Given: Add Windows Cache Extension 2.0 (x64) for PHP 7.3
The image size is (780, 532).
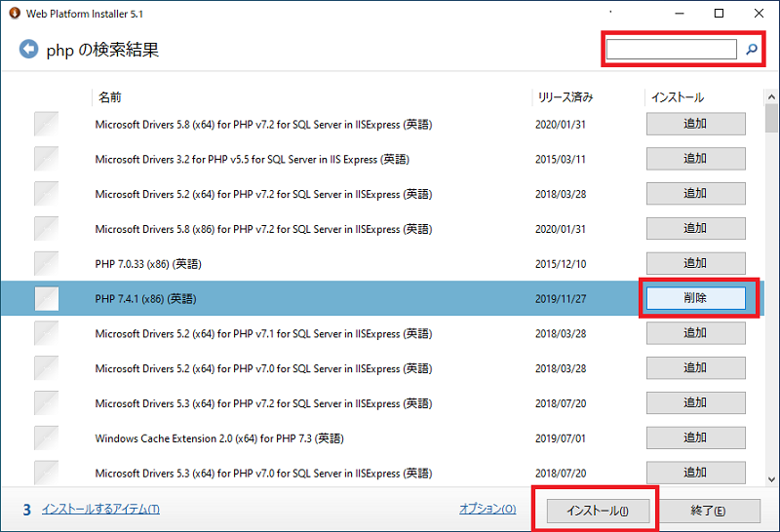Looking at the screenshot, I should click(x=695, y=437).
